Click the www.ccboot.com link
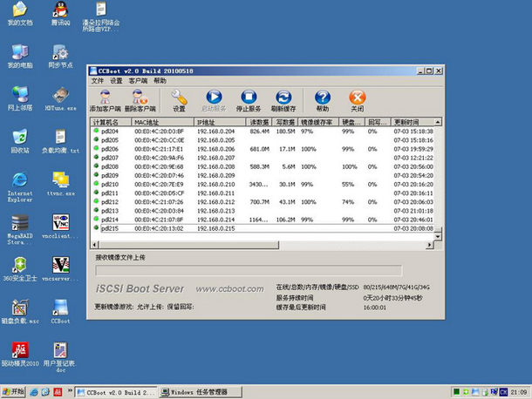 pyautogui.click(x=229, y=289)
